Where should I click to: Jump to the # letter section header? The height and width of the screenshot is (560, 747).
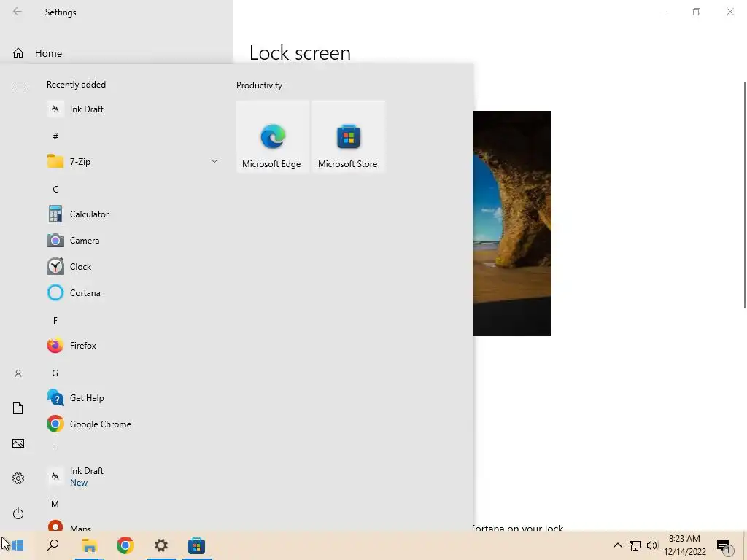tap(55, 136)
